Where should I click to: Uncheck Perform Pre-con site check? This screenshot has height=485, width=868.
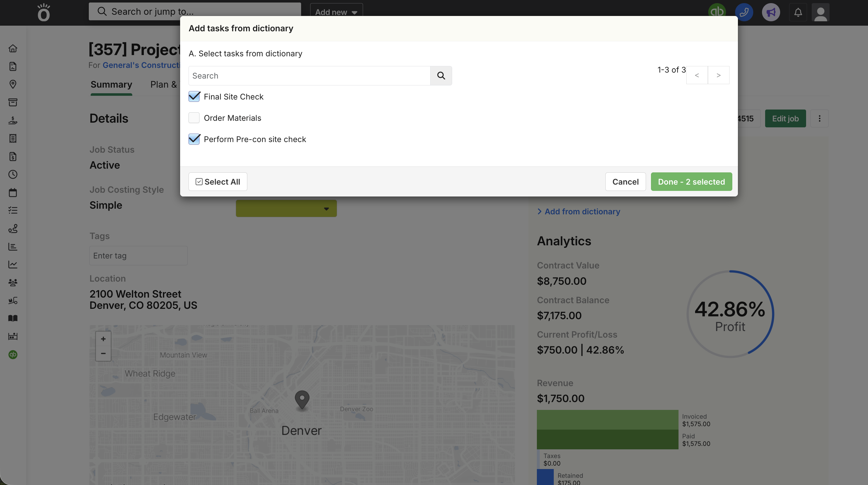coord(194,139)
